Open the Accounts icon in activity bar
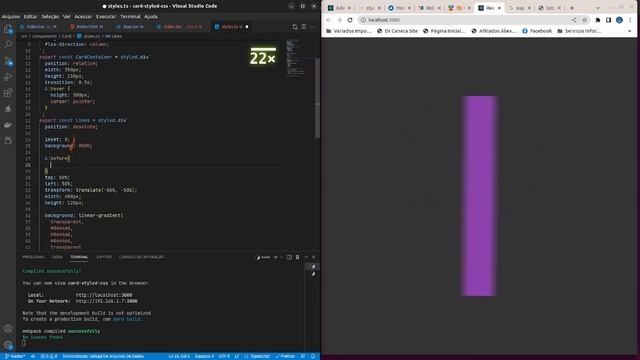This screenshot has width=640, height=360. (x=8, y=329)
